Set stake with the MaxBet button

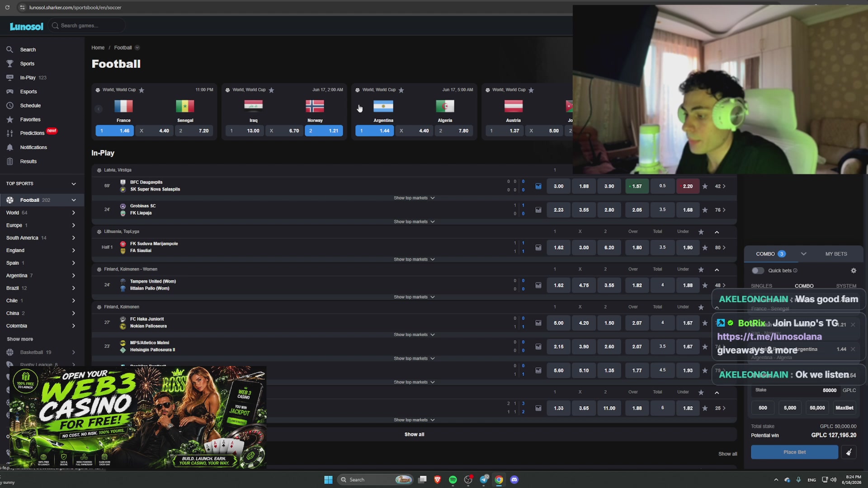[x=844, y=408]
